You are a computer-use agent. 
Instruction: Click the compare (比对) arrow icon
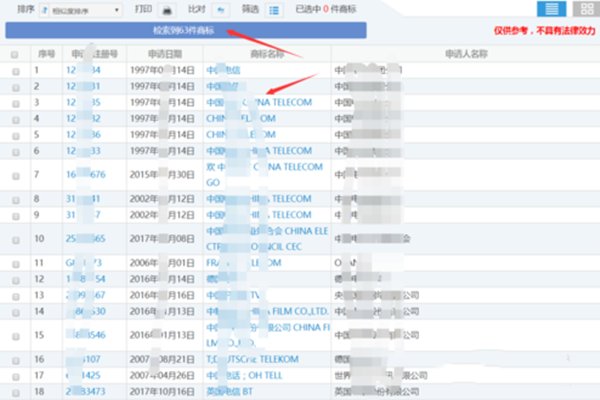(x=220, y=10)
